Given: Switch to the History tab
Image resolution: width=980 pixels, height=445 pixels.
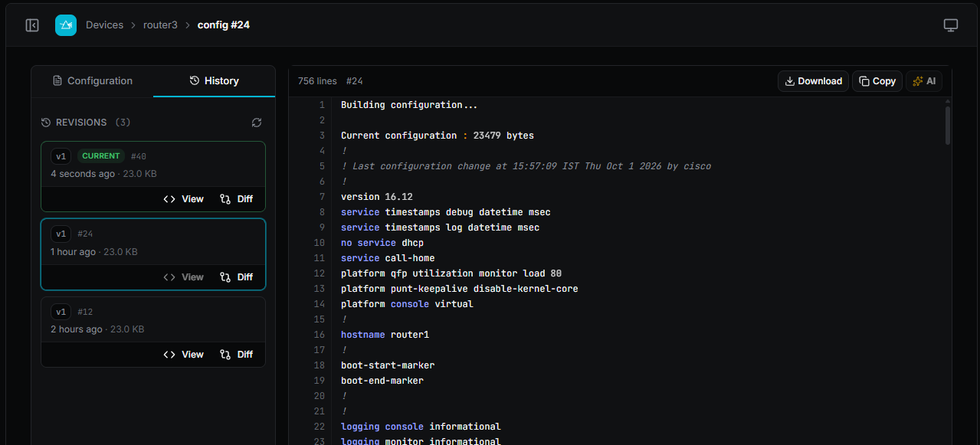Looking at the screenshot, I should coord(214,80).
